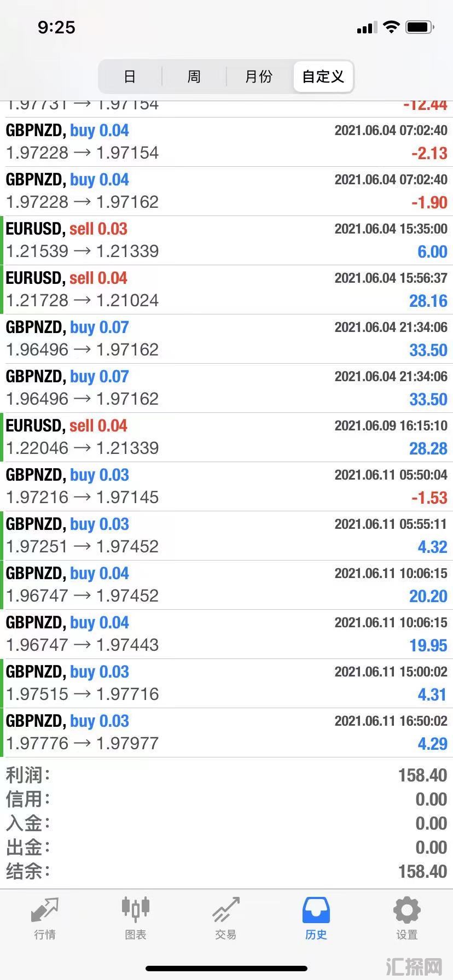Select the 自定义 custom period segment
The width and height of the screenshot is (453, 980).
pos(323,76)
